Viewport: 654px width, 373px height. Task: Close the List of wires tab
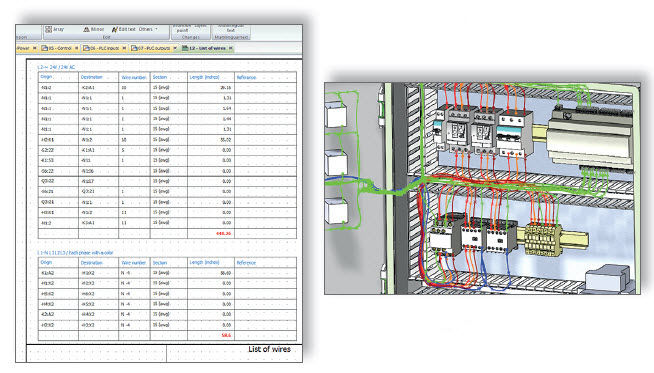pyautogui.click(x=231, y=48)
